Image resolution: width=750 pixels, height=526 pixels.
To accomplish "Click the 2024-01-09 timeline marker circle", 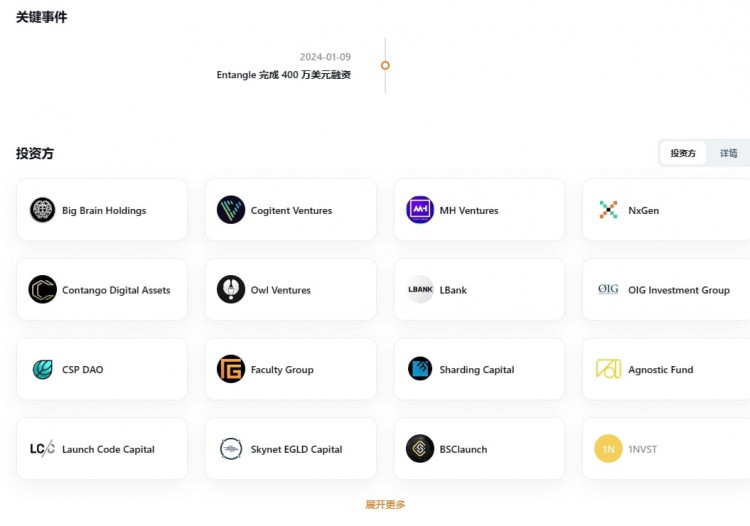I will pos(385,65).
